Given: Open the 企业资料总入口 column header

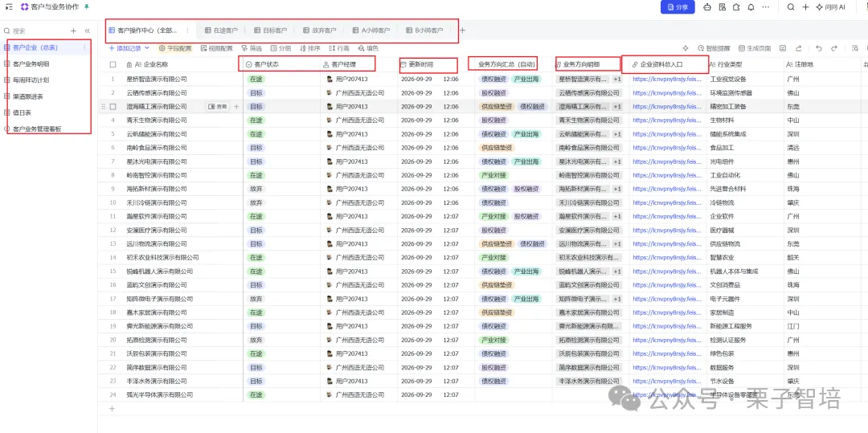Looking at the screenshot, I should click(668, 64).
